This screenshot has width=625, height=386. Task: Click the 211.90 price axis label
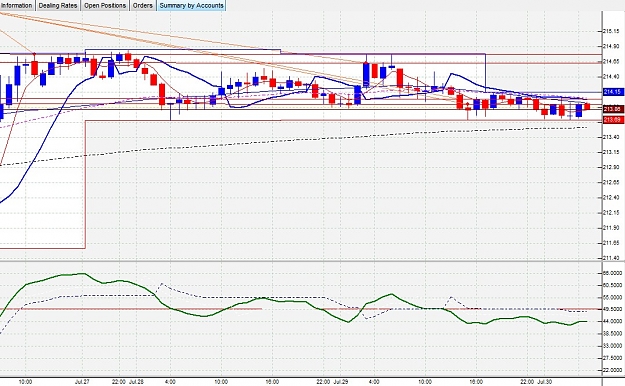612,228
